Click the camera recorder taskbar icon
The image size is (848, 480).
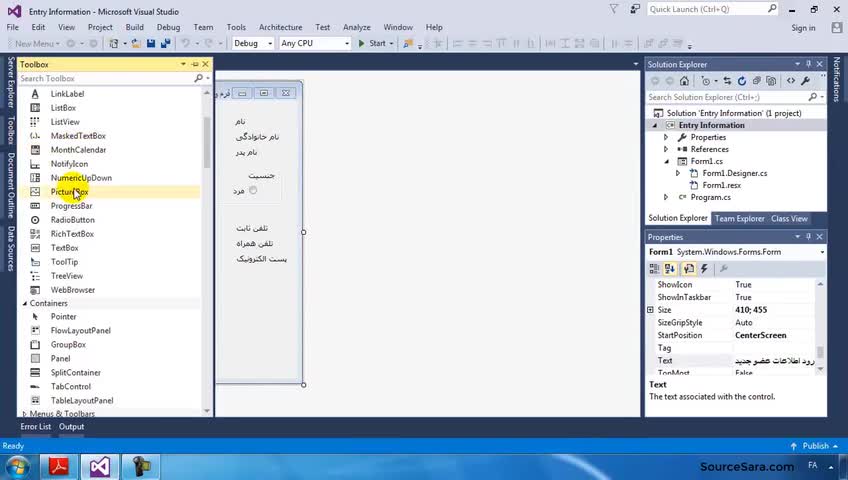tap(140, 466)
